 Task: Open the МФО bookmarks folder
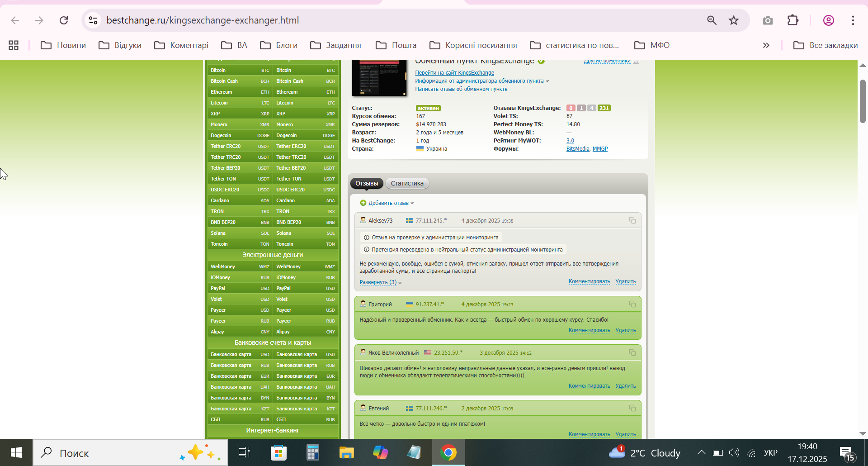652,45
